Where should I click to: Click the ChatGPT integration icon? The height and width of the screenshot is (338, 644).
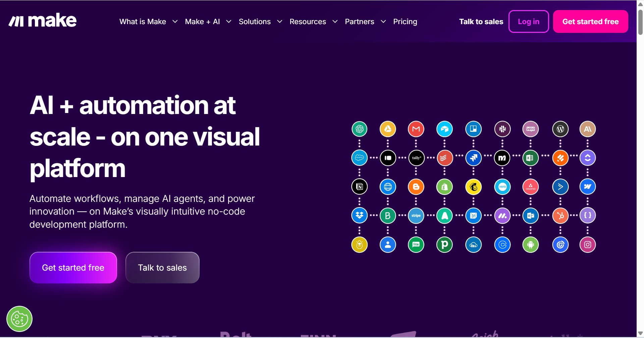click(359, 129)
